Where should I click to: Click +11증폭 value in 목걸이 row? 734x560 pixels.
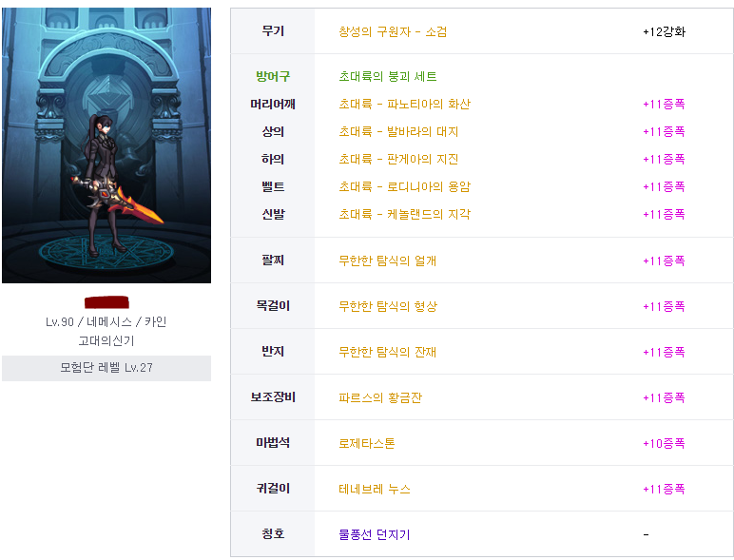664,307
